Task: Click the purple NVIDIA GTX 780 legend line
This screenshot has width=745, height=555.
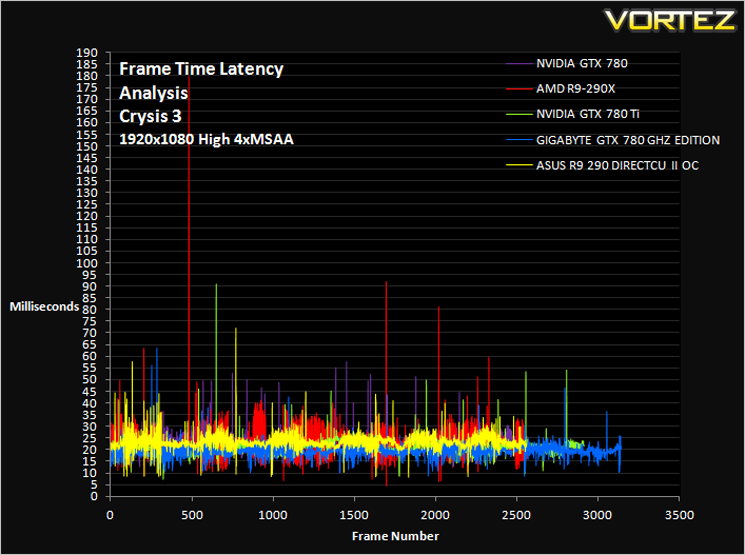Action: pos(519,64)
